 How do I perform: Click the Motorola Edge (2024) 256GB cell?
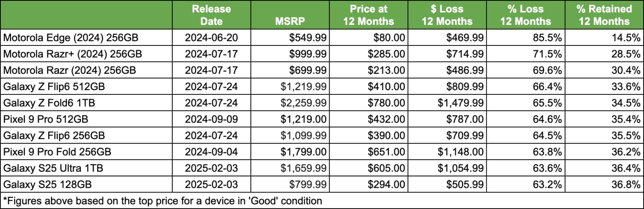click(86, 38)
